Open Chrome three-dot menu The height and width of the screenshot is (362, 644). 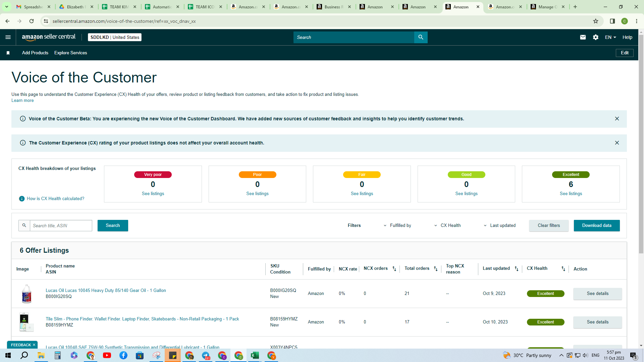coord(637,21)
